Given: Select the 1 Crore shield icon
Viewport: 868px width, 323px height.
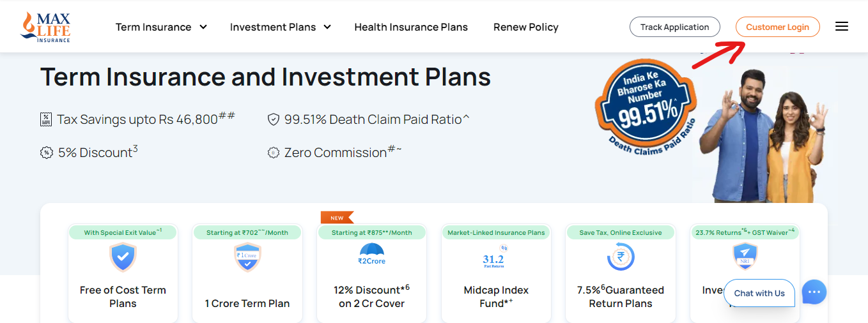Looking at the screenshot, I should [247, 257].
